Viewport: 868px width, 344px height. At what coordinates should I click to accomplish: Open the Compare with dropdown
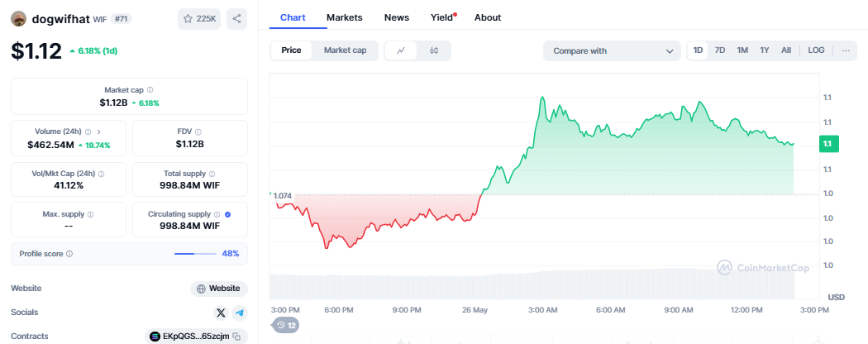coord(612,51)
